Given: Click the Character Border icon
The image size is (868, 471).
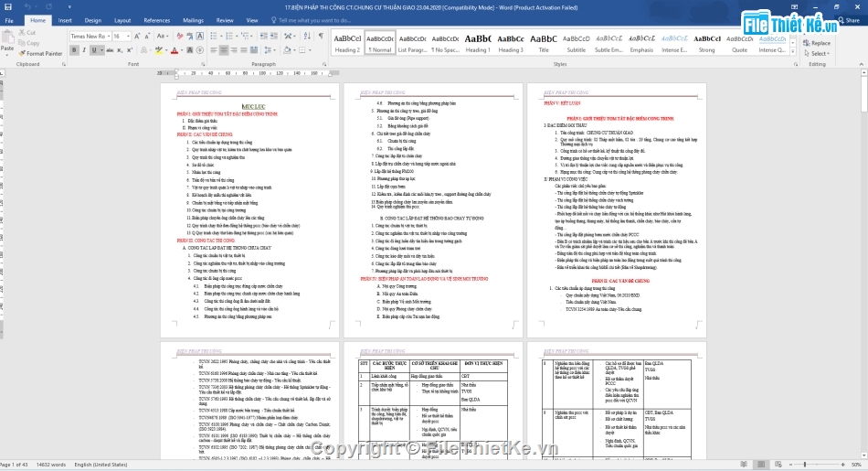Looking at the screenshot, I should [x=200, y=36].
